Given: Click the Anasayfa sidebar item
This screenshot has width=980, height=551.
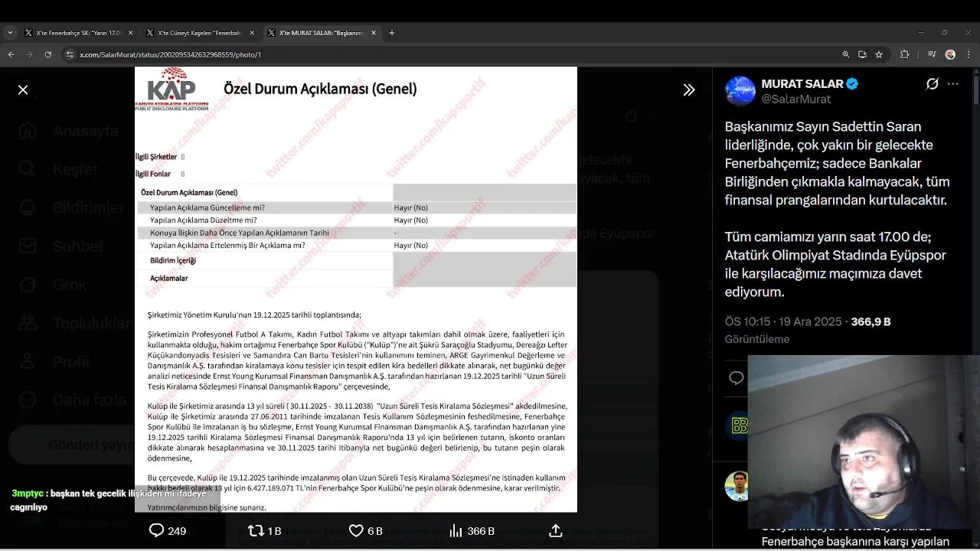Looking at the screenshot, I should point(69,131).
